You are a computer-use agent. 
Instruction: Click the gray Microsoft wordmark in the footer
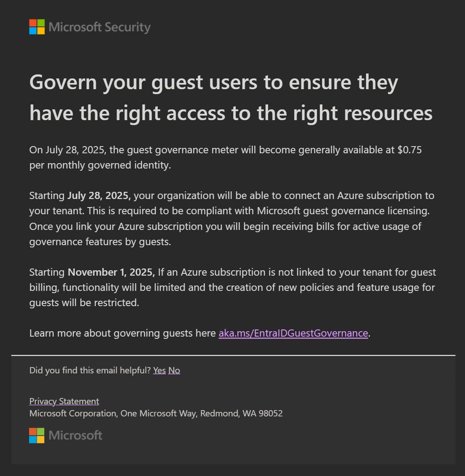click(x=75, y=436)
